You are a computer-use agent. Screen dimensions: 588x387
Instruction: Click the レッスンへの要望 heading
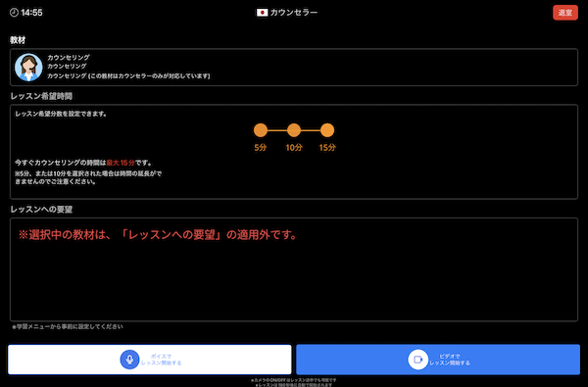[x=41, y=210]
